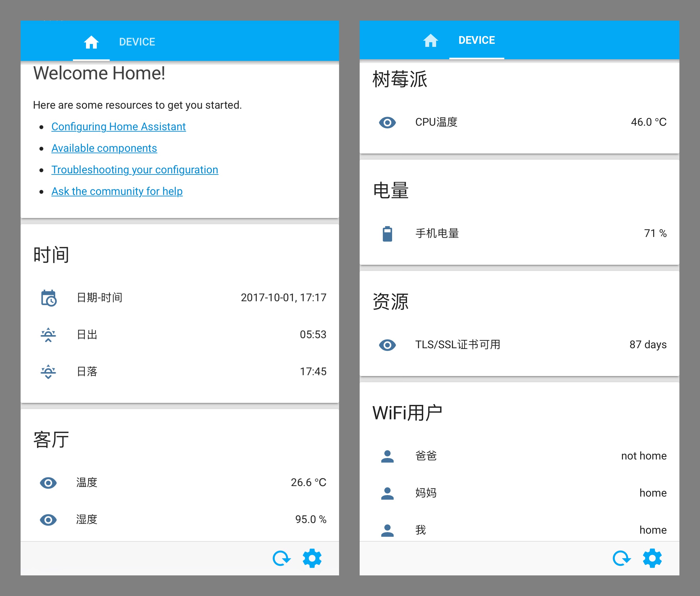Select the 时间 card title

(51, 254)
